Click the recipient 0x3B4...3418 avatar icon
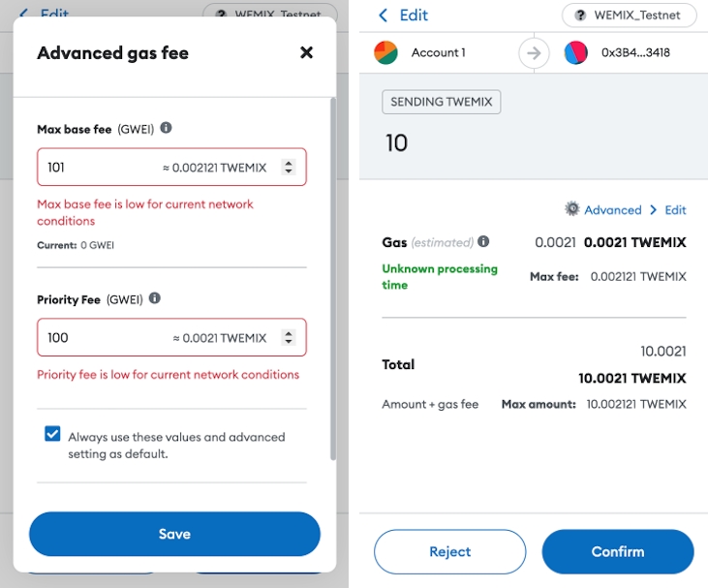This screenshot has width=708, height=588. tap(575, 53)
